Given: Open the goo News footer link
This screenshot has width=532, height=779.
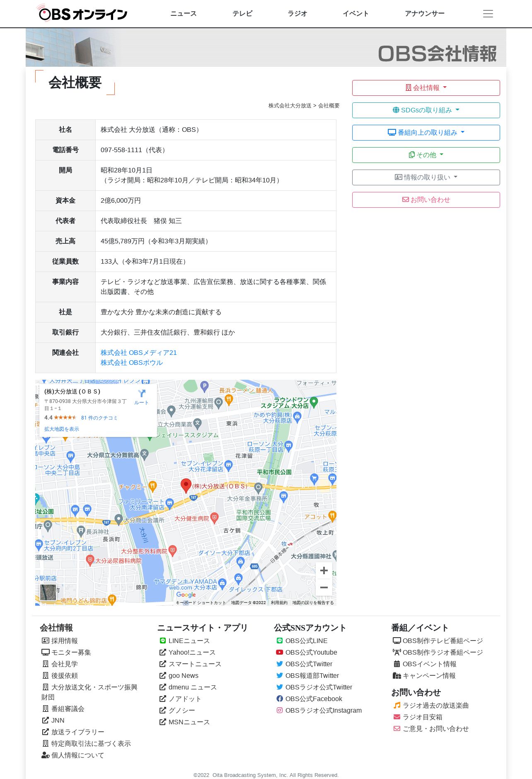Looking at the screenshot, I should (x=184, y=675).
